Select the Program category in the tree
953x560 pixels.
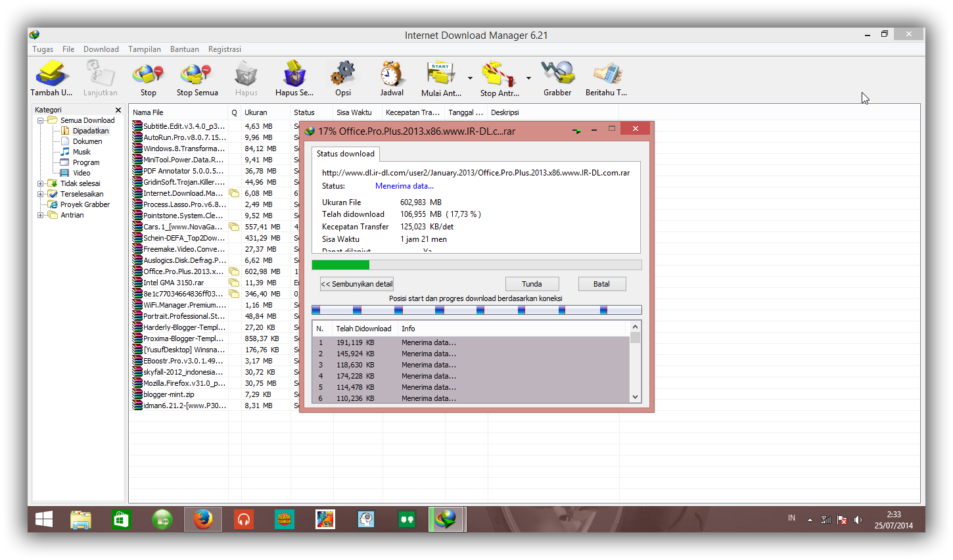[86, 162]
